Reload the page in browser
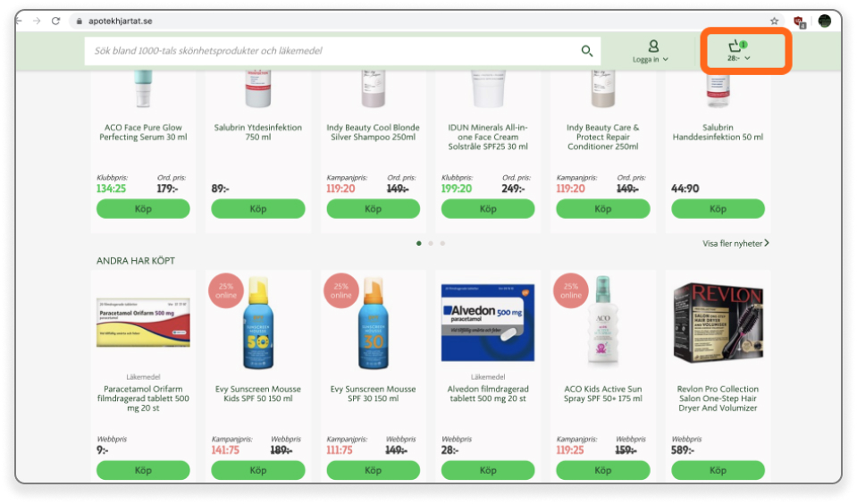The image size is (857, 504). (55, 21)
